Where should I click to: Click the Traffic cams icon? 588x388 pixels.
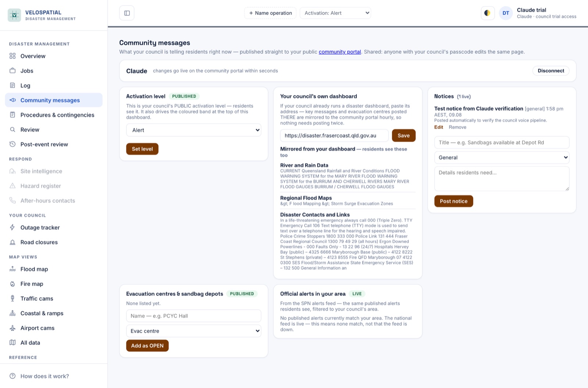pyautogui.click(x=12, y=298)
